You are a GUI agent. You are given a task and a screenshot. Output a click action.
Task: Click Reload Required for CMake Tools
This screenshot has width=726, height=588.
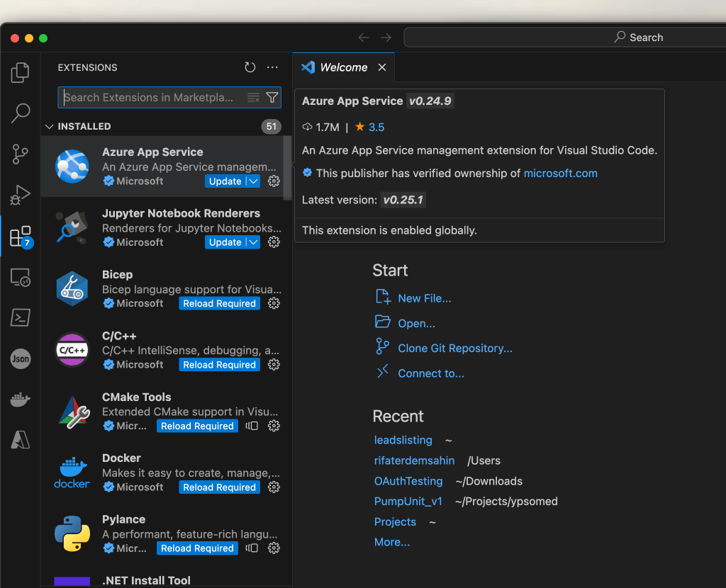(197, 426)
